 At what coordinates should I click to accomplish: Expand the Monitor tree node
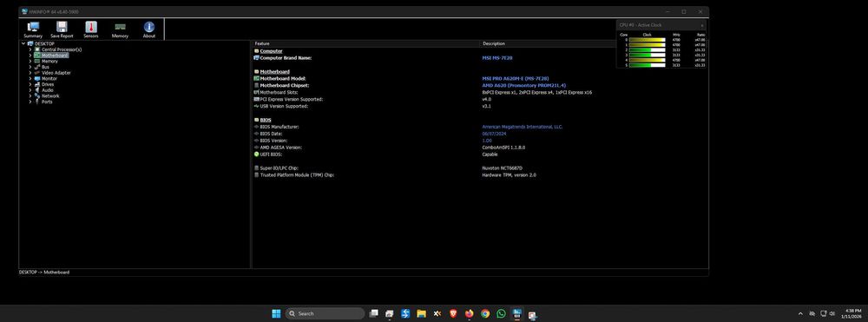[x=30, y=79]
